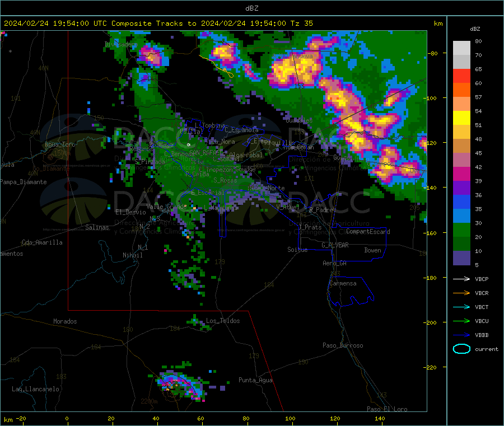Click the SAN_RAFAEL city label
The image size is (504, 426).
[x=206, y=152]
